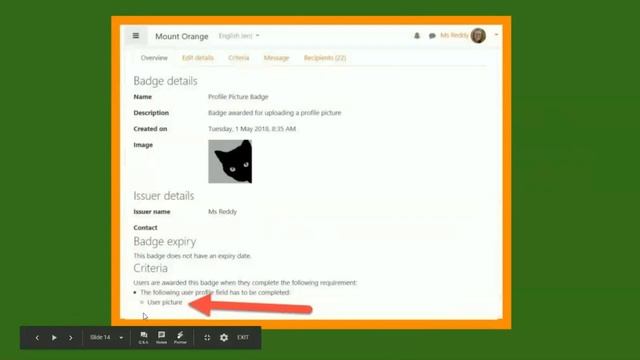The width and height of the screenshot is (640, 360).
Task: Click the 'Issuer details' heading
Action: point(164,196)
